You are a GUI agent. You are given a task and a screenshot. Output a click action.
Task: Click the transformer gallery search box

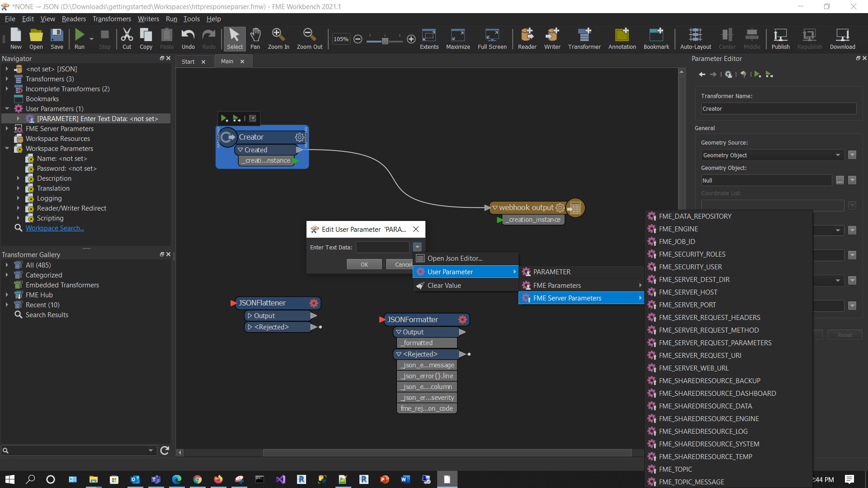coord(79,450)
